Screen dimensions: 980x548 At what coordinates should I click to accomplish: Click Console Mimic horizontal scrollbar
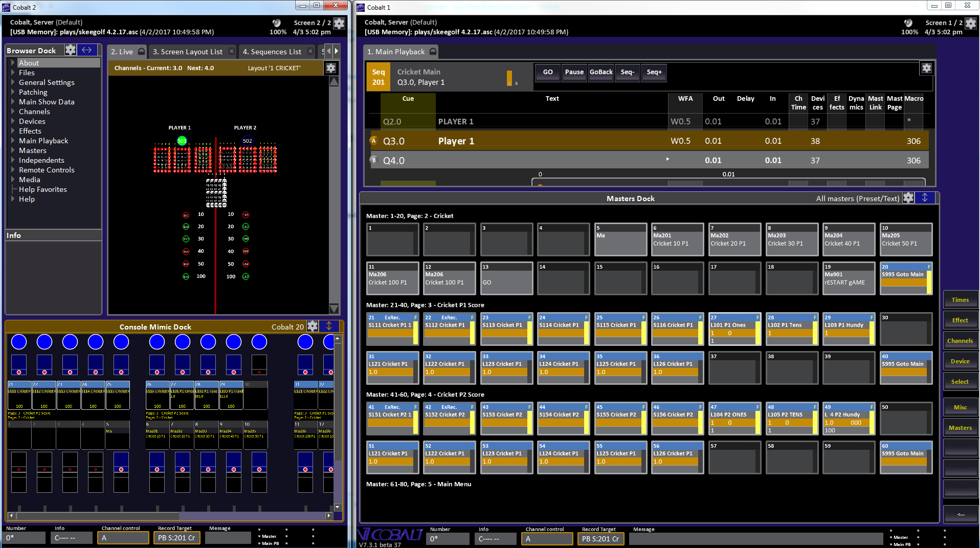tap(171, 515)
